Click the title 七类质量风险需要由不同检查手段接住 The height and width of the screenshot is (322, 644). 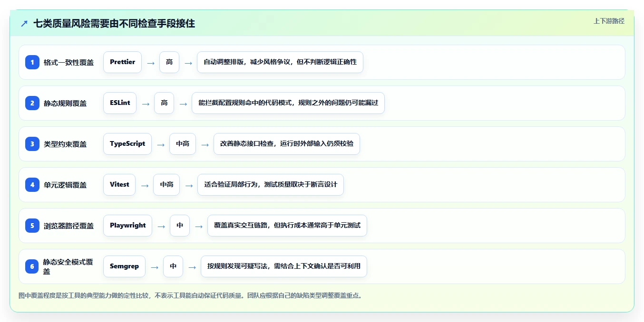pyautogui.click(x=114, y=23)
